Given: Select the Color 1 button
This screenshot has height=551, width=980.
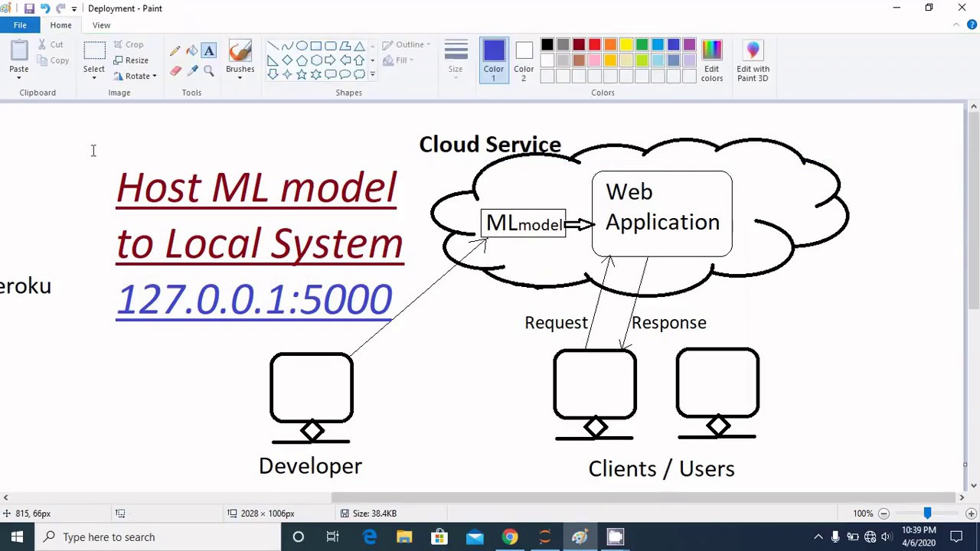Looking at the screenshot, I should tap(494, 60).
